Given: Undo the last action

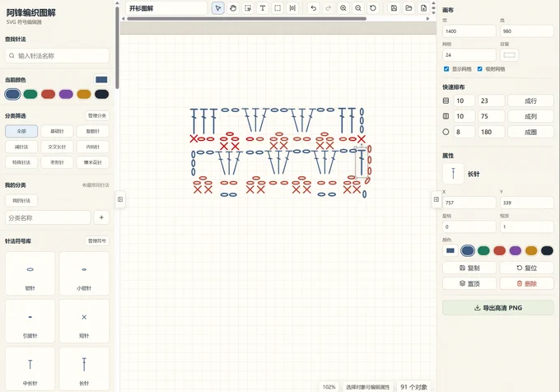Looking at the screenshot, I should click(x=313, y=8).
